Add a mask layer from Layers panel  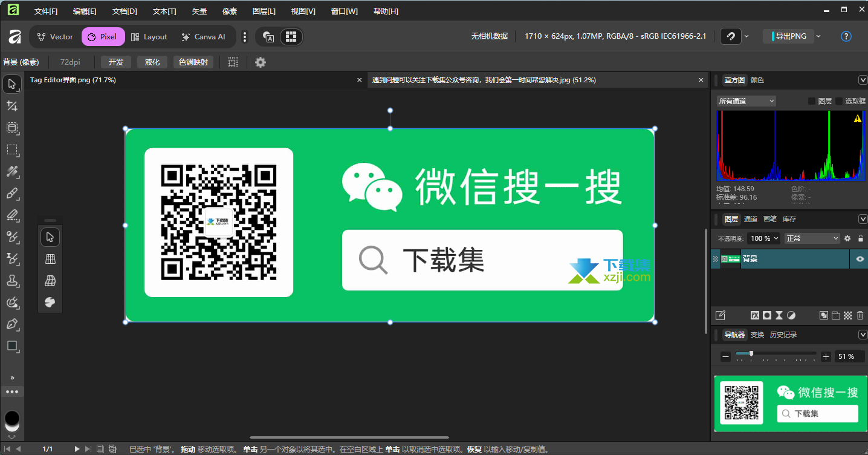(x=766, y=315)
